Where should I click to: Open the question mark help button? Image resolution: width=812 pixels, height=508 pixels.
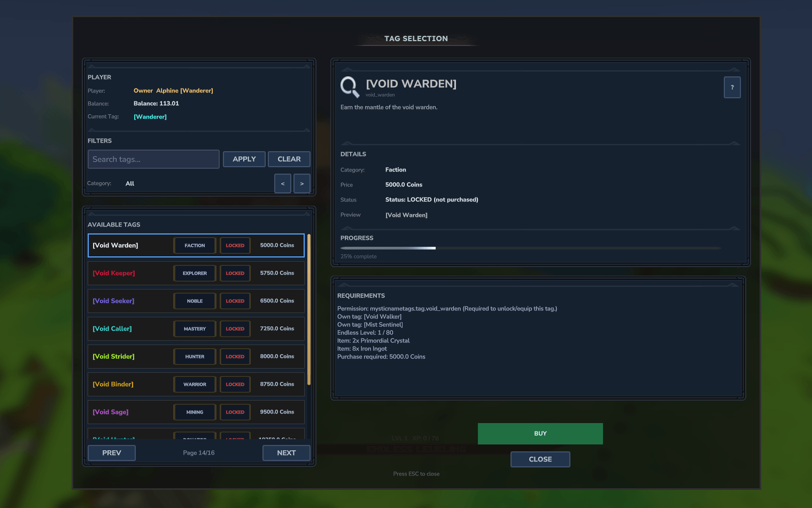(x=732, y=88)
